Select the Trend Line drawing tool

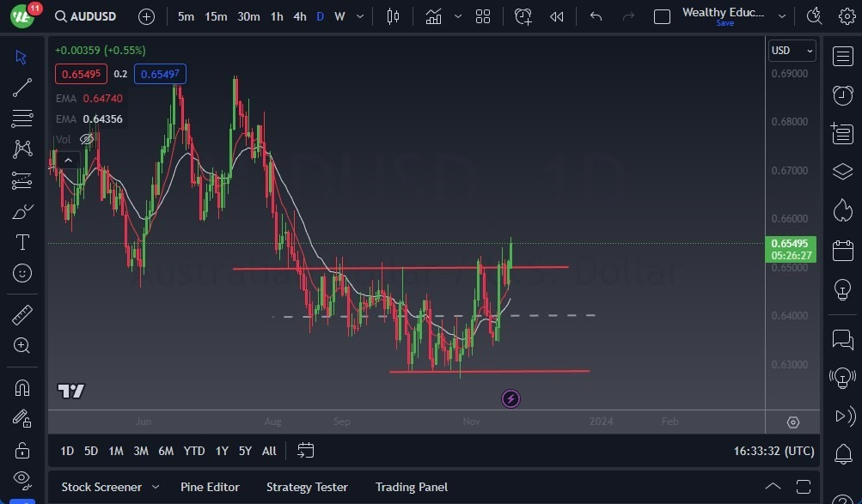click(21, 87)
